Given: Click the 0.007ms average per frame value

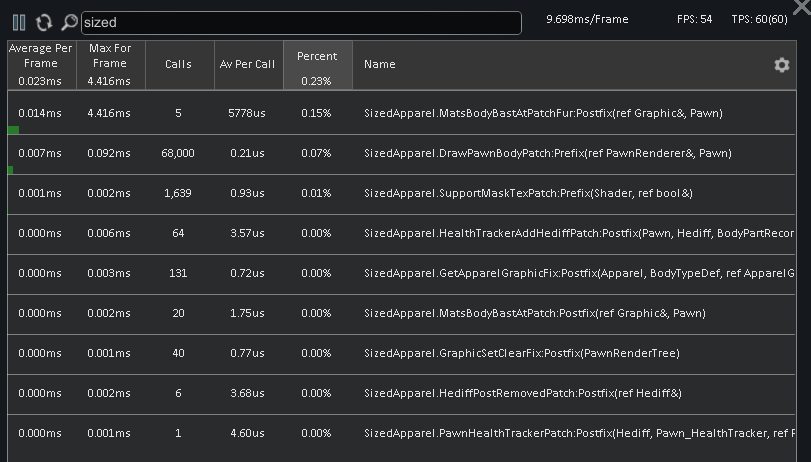Looking at the screenshot, I should [x=40, y=153].
